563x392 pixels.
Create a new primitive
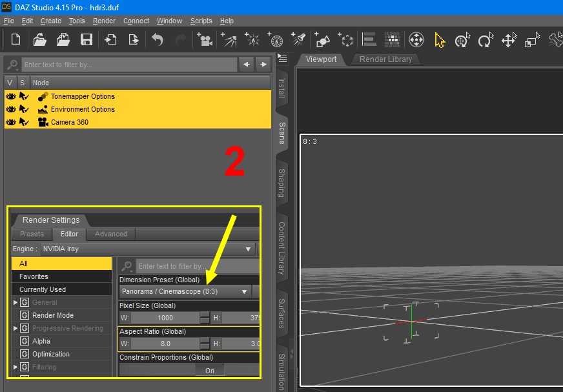(x=322, y=39)
